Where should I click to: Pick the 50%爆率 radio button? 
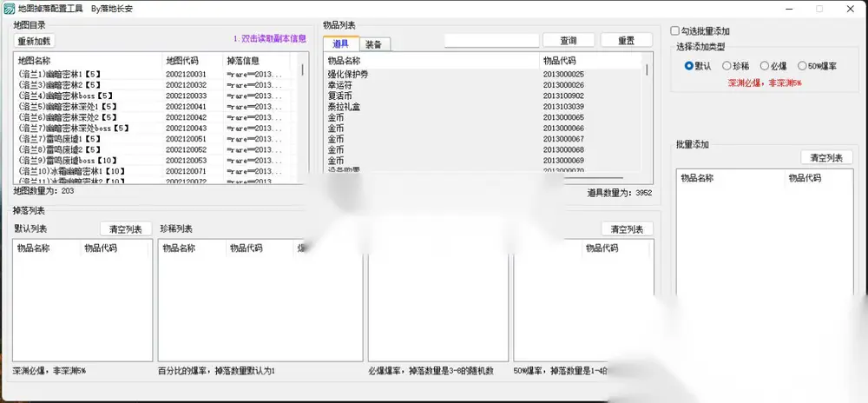coord(802,66)
